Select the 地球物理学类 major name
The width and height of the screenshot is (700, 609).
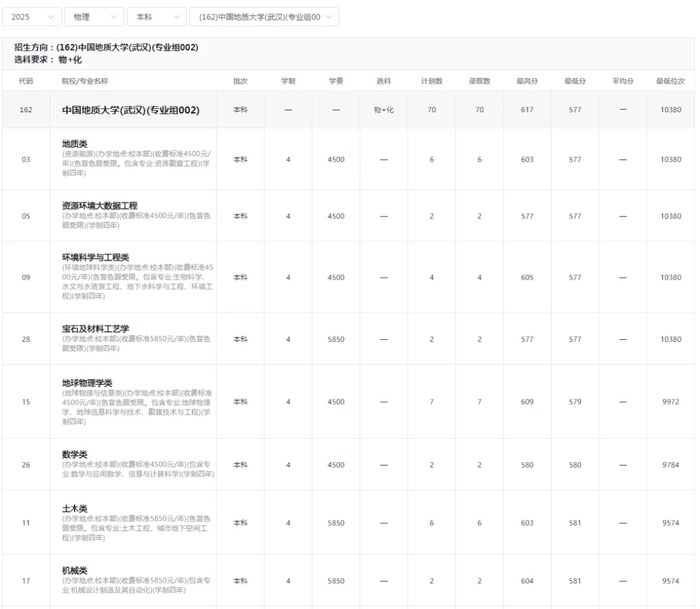click(87, 383)
